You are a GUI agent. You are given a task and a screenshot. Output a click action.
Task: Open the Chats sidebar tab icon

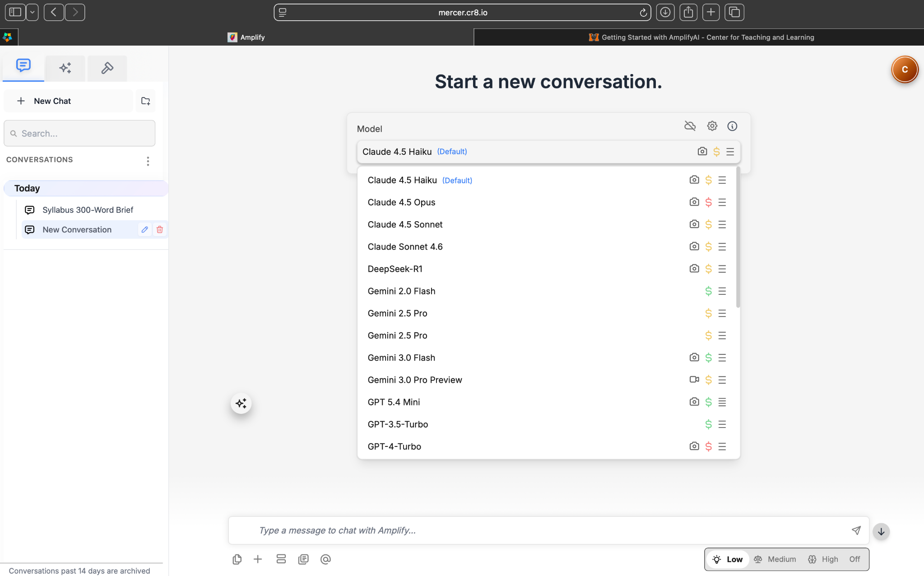point(23,66)
